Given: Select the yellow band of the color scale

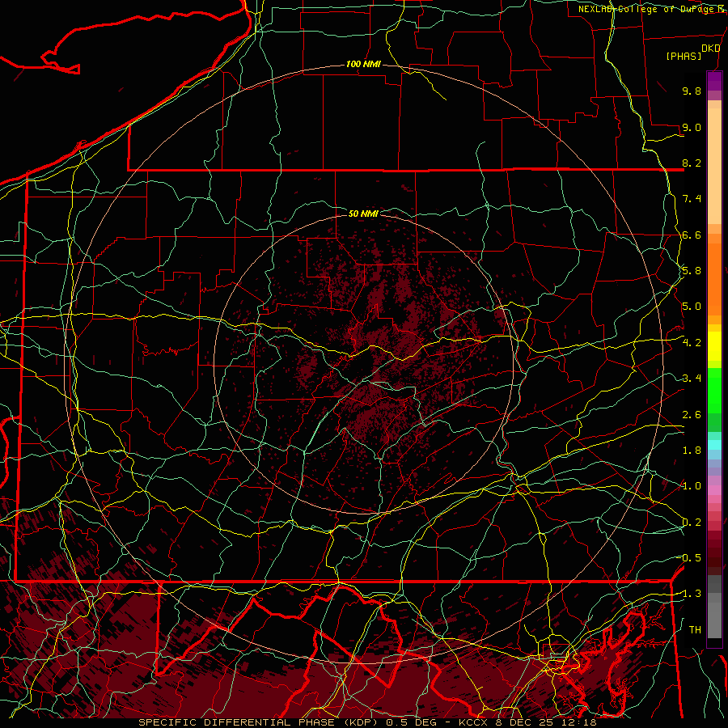Looking at the screenshot, I should [714, 346].
